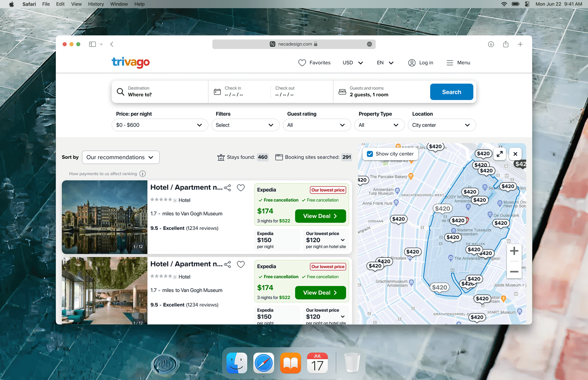Expand the map to fullscreen
The height and width of the screenshot is (380, 588).
500,154
